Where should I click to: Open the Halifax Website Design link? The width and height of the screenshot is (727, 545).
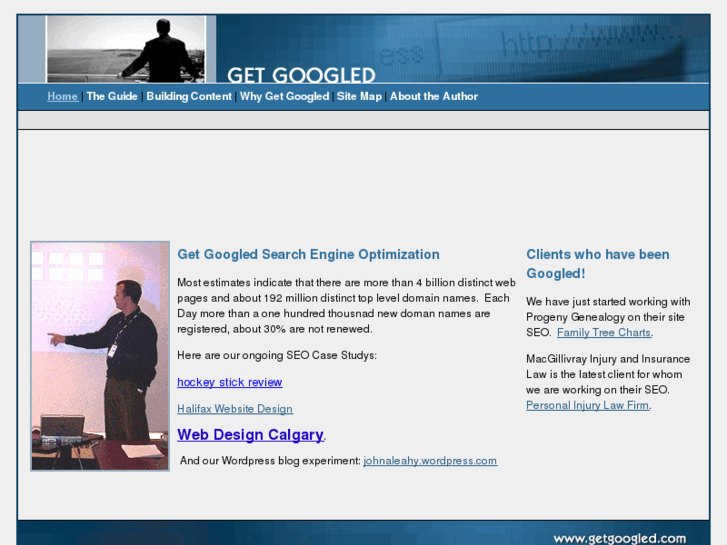[x=235, y=409]
